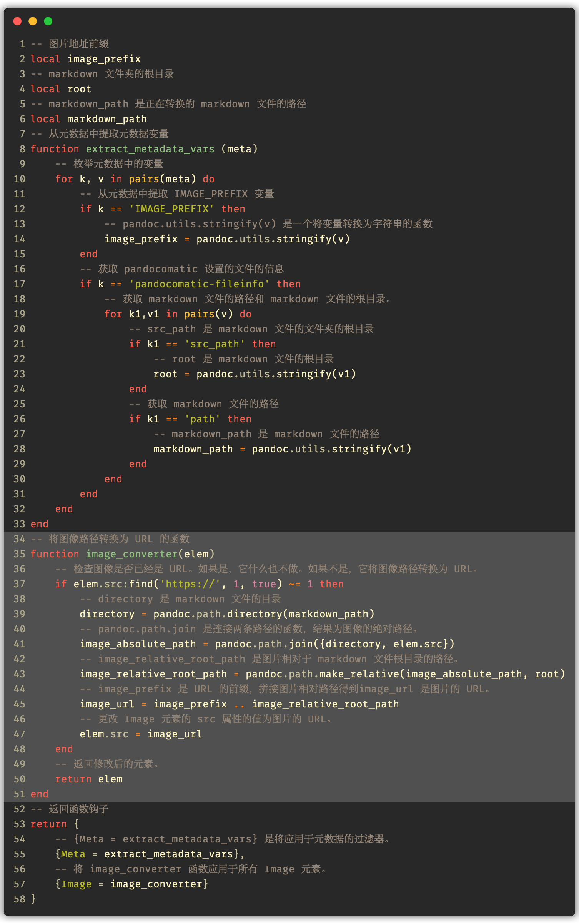Click 'local image_prefix' on line 2

click(86, 59)
